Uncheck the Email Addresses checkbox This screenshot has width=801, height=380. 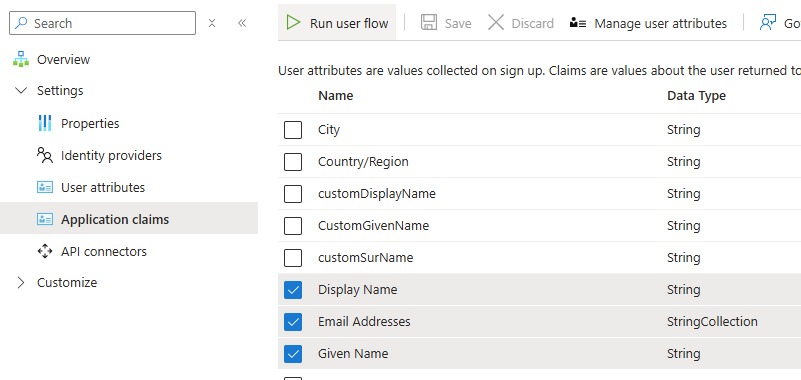[x=293, y=322]
